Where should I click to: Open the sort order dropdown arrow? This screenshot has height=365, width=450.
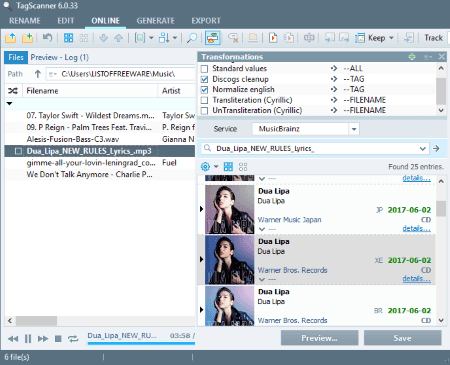click(x=175, y=38)
